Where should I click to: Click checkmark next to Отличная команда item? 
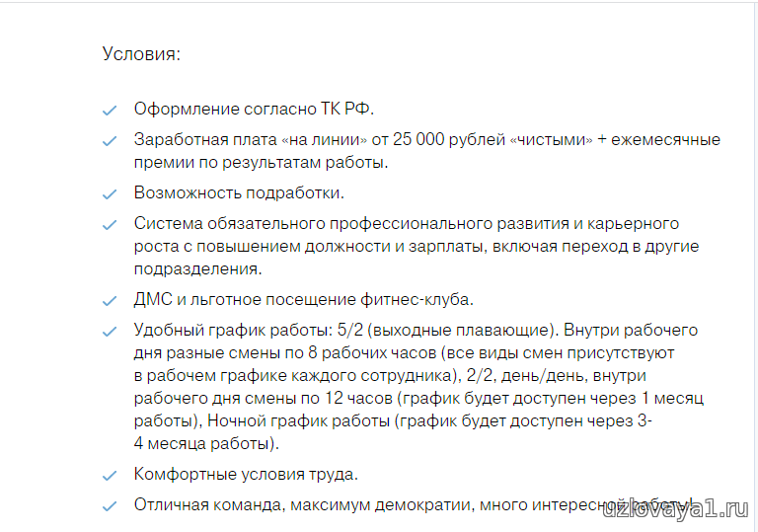click(110, 506)
